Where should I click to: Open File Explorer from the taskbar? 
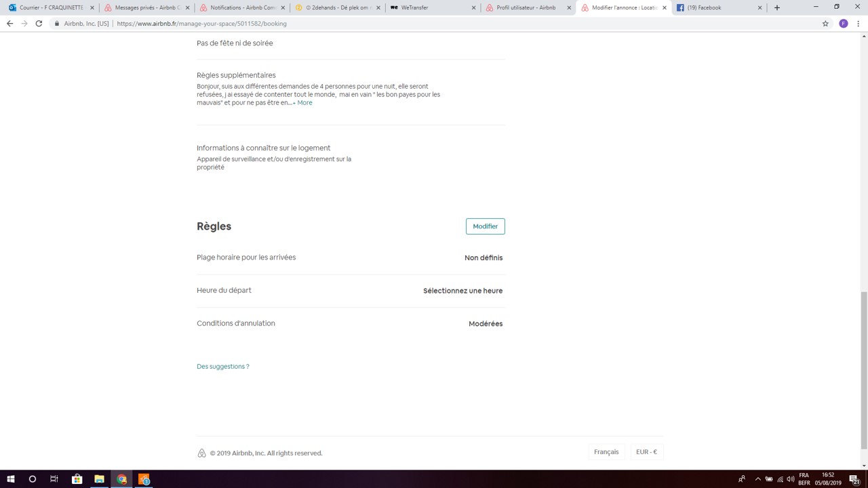(x=99, y=479)
